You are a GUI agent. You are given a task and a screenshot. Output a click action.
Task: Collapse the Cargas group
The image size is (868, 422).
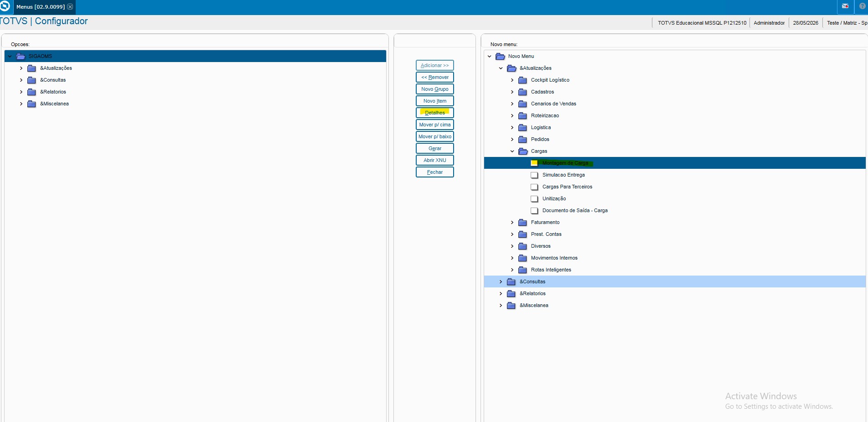point(512,151)
